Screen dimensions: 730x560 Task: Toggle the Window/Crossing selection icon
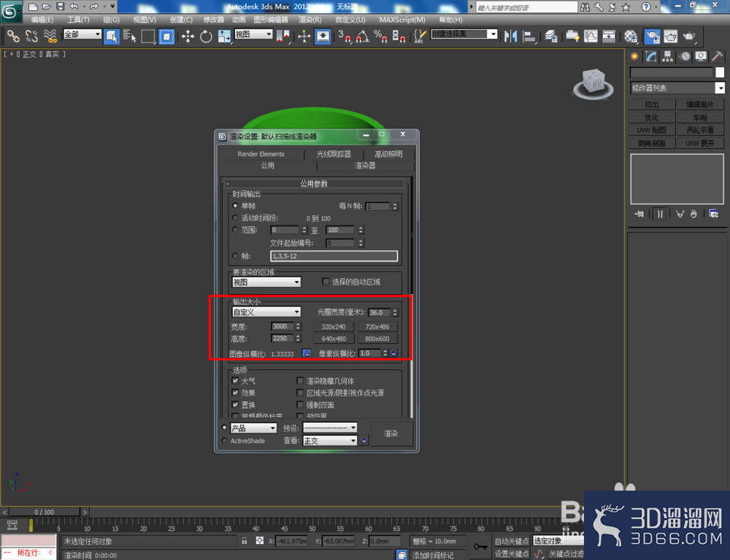point(166,37)
